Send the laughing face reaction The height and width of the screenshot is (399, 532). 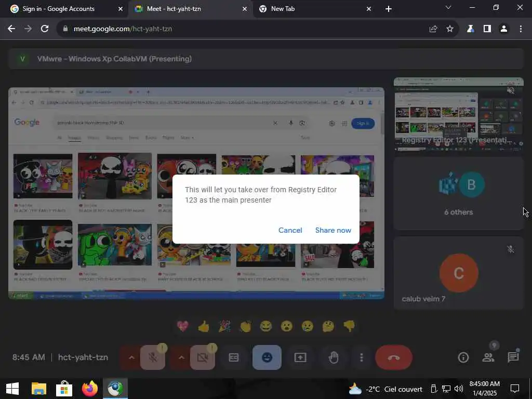[266, 326]
